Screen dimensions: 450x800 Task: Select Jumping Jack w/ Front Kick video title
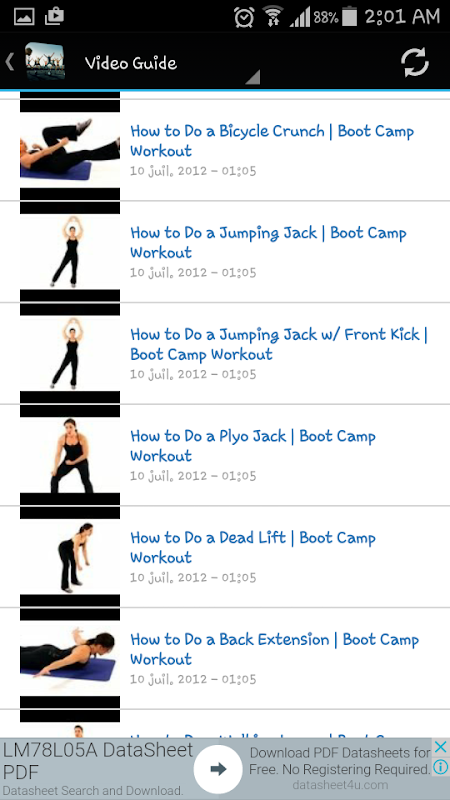(279, 343)
